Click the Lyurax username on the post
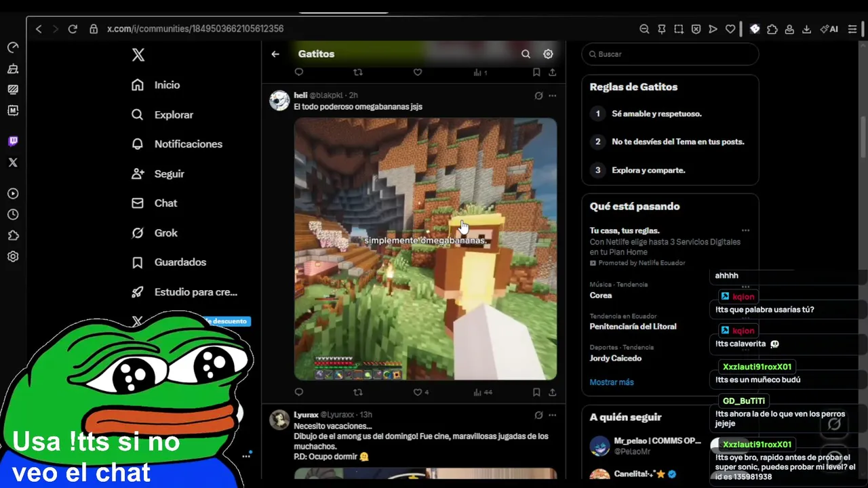The image size is (868, 488). 306,415
